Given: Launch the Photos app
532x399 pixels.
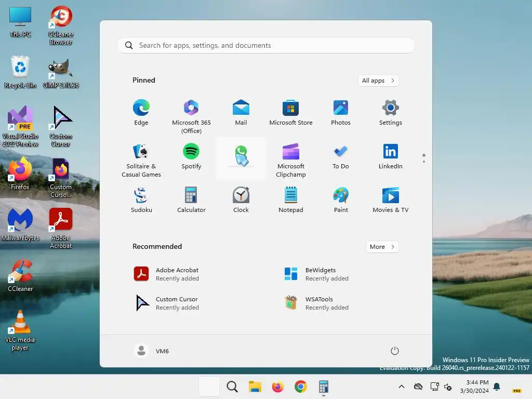Looking at the screenshot, I should pyautogui.click(x=341, y=113).
